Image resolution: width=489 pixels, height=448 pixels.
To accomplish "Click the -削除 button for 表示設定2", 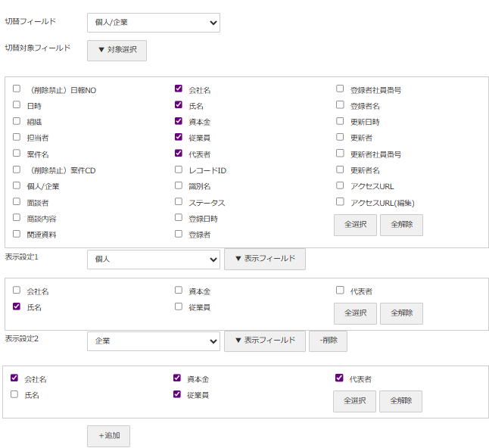I will (x=328, y=341).
